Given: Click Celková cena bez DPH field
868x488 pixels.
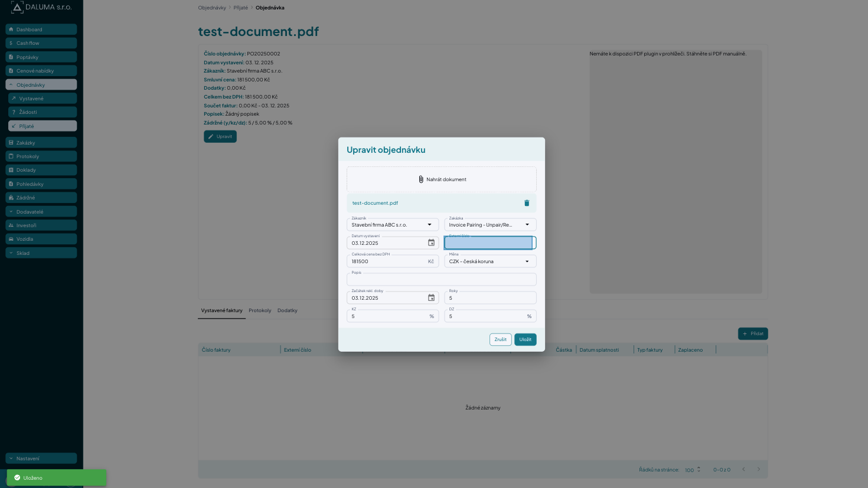Looking at the screenshot, I should point(393,261).
